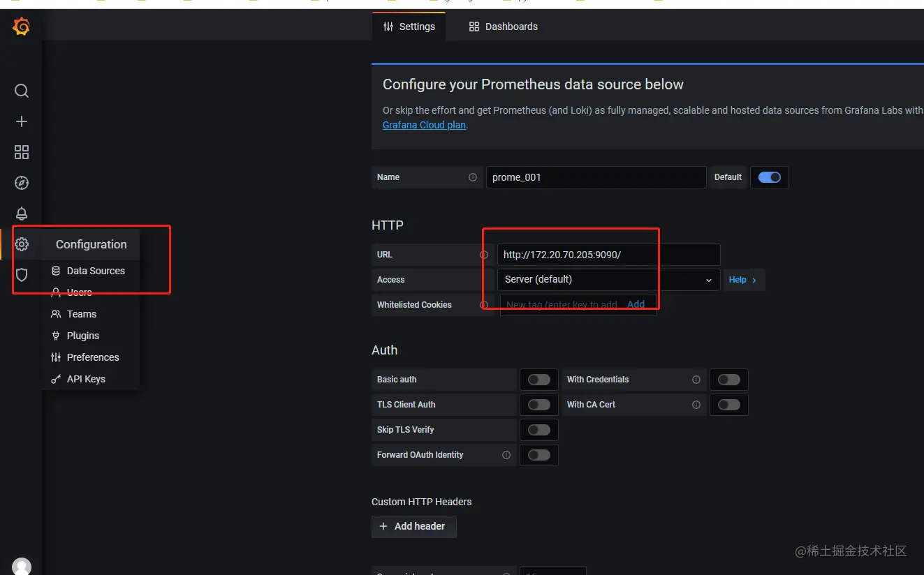The width and height of the screenshot is (924, 575).
Task: Open the Configuration gear icon
Action: coord(22,244)
